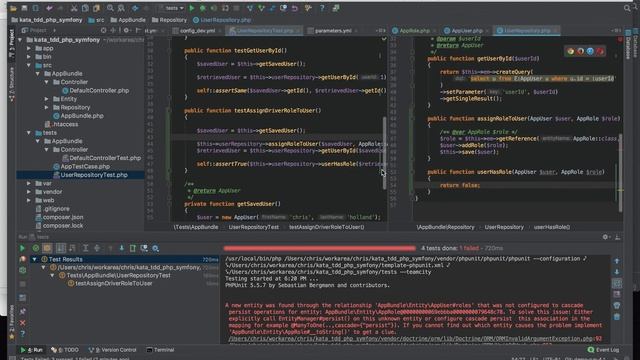Open the Terminal tool window tab
This screenshot has height=360, width=640.
pyautogui.click(x=160, y=350)
